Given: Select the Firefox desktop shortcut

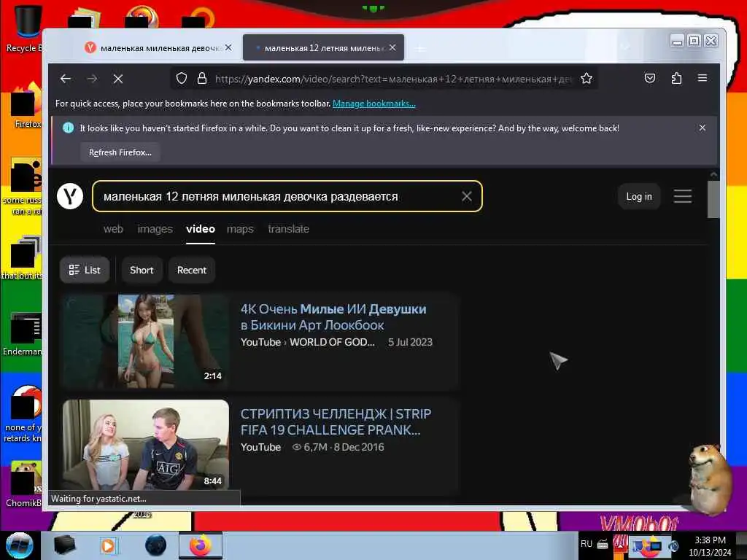Looking at the screenshot, I should [26, 106].
